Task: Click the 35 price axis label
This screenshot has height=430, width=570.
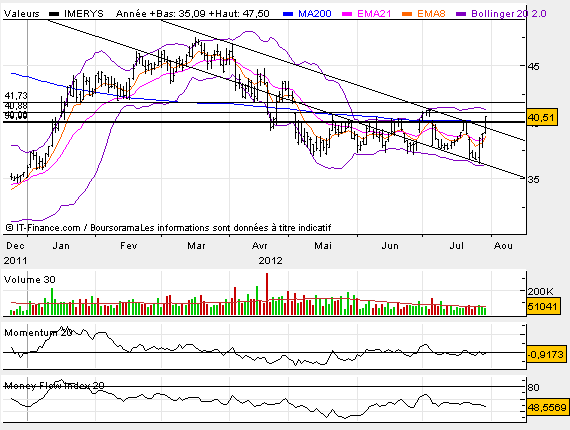Action: (534, 179)
